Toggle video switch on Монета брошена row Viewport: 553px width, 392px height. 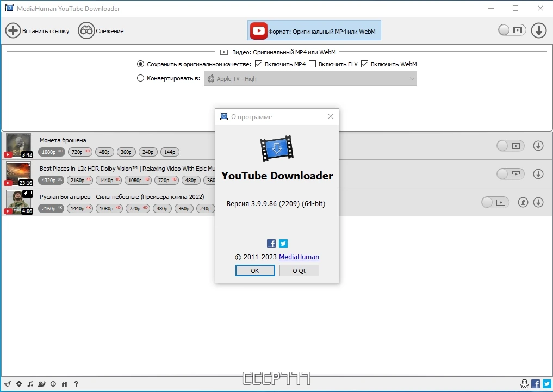(x=511, y=146)
